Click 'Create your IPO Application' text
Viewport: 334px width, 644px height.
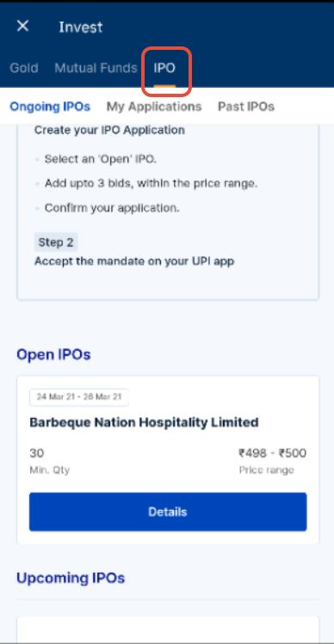(x=109, y=131)
